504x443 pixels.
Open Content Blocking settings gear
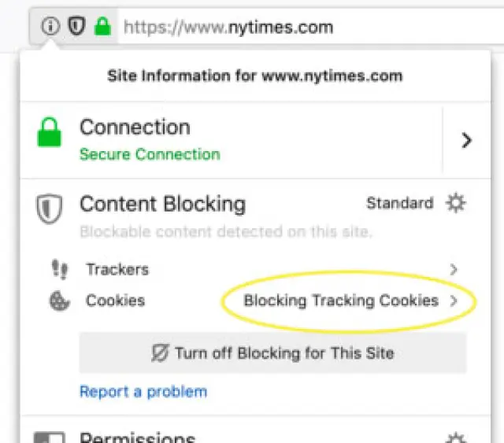tap(456, 203)
